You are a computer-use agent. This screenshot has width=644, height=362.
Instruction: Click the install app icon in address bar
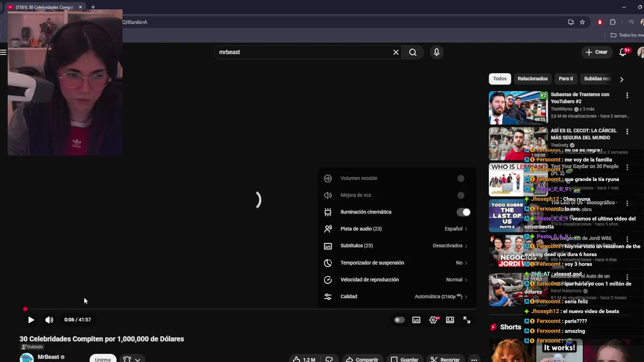571,22
